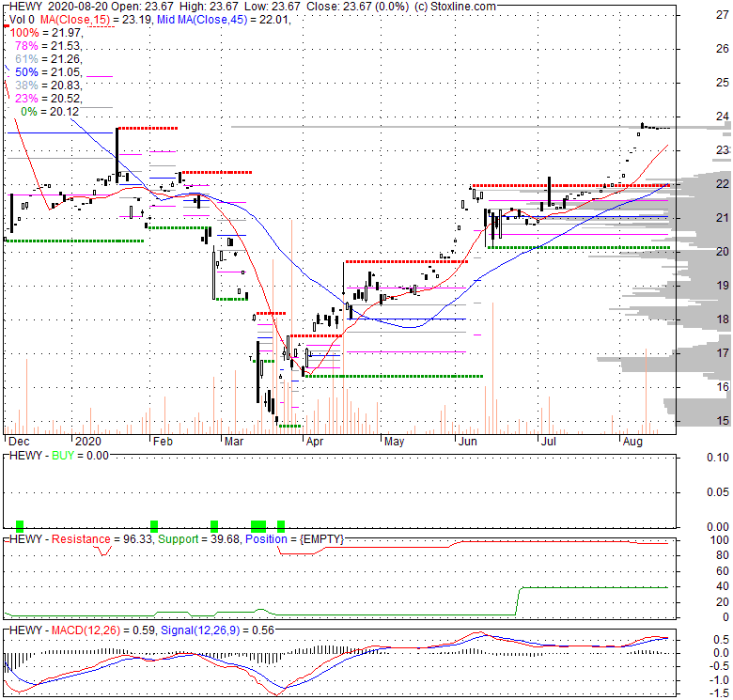Click the 26 price axis label
Screen dimensions: 733x700
point(723,49)
